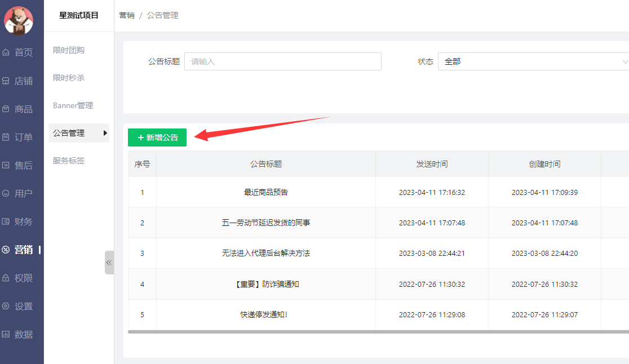This screenshot has width=629, height=364.
Task: Select the 服务标签 submenu item
Action: pyautogui.click(x=69, y=161)
